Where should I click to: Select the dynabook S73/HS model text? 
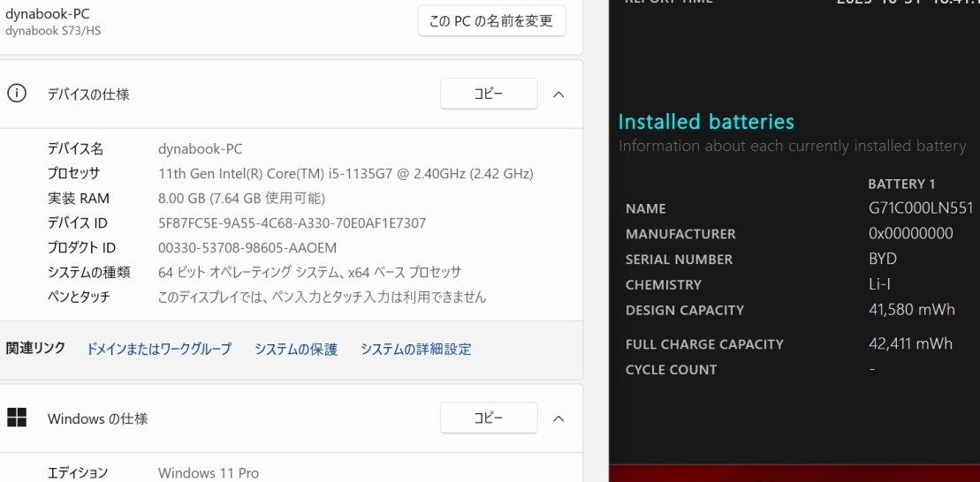pyautogui.click(x=53, y=31)
